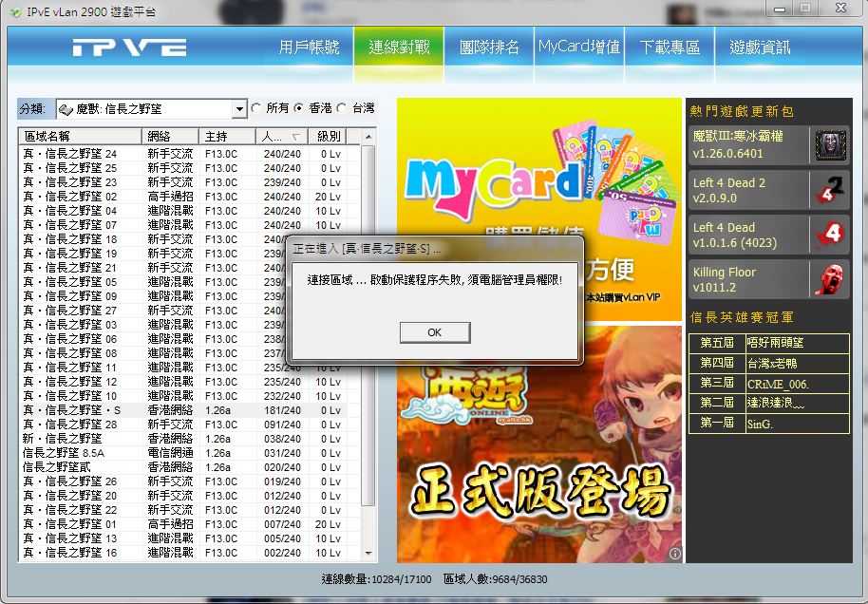Select the 所有 radio button
868x604 pixels.
pyautogui.click(x=256, y=108)
